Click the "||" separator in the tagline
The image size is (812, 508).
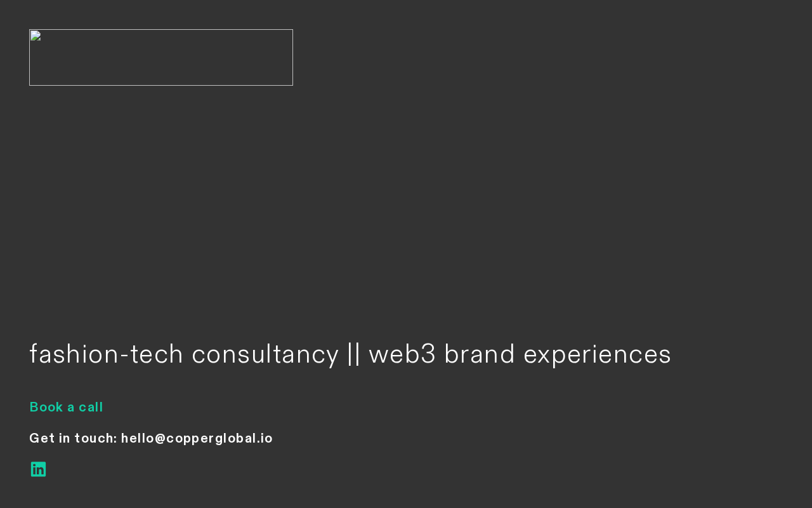(353, 354)
